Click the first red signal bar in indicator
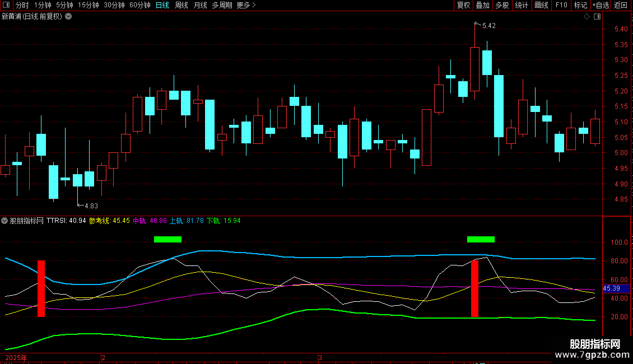The height and width of the screenshot is (364, 633). tap(41, 288)
